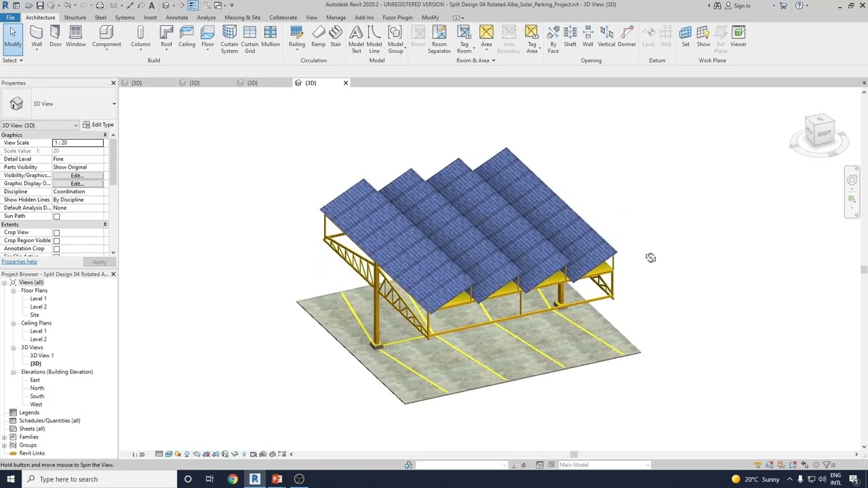Open the Massing & Site ribbon tab

(242, 18)
